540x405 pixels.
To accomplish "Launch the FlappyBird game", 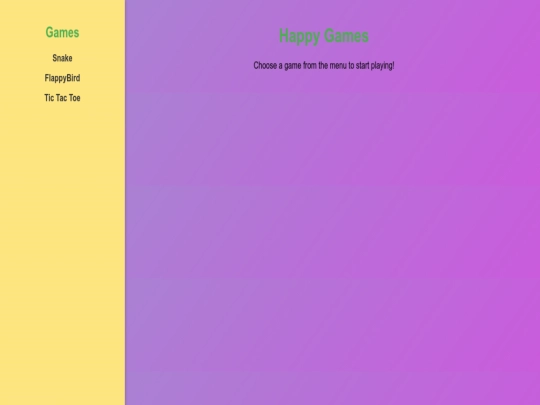I will click(x=62, y=78).
